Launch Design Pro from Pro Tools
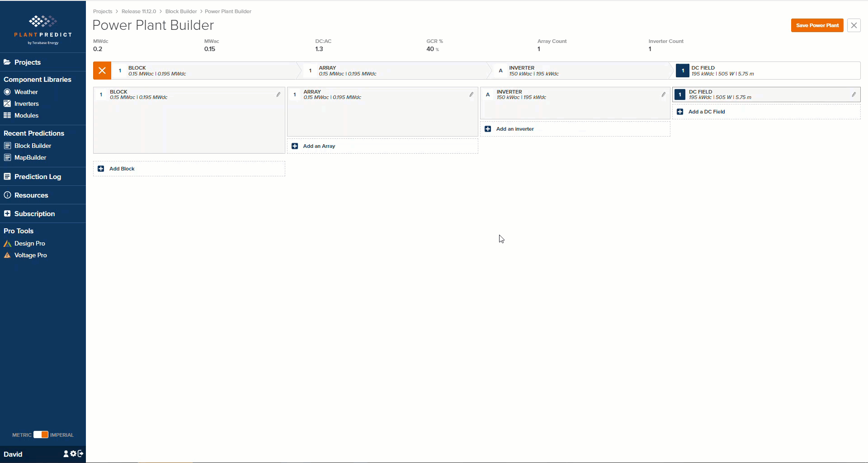Image resolution: width=868 pixels, height=463 pixels. pos(29,243)
